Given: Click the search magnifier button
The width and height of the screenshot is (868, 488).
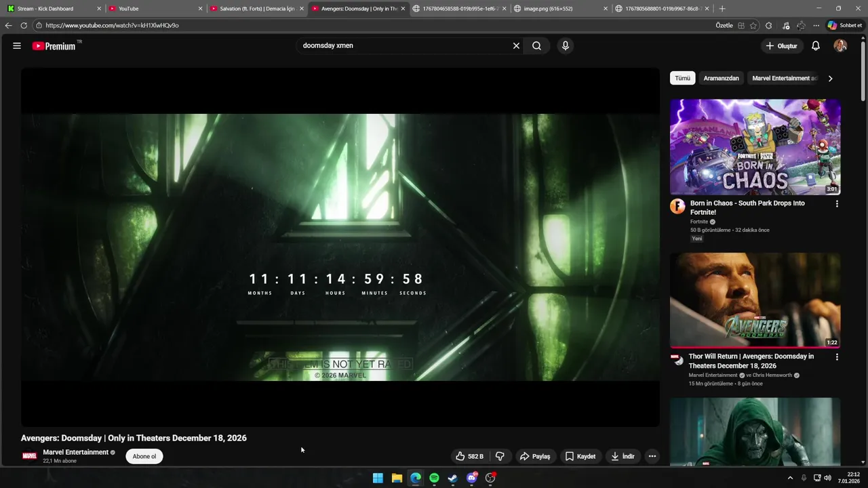Looking at the screenshot, I should click(536, 46).
